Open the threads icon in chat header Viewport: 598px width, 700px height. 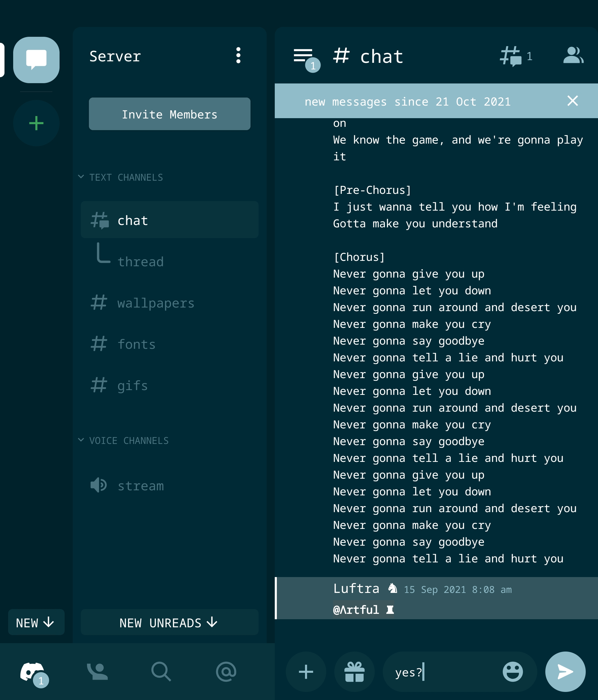(511, 56)
